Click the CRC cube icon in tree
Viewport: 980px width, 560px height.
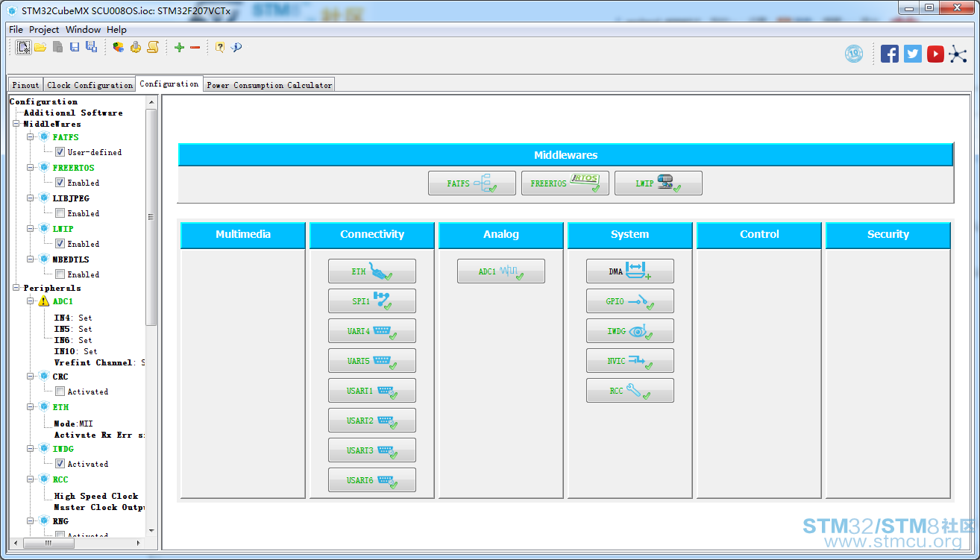tap(44, 376)
